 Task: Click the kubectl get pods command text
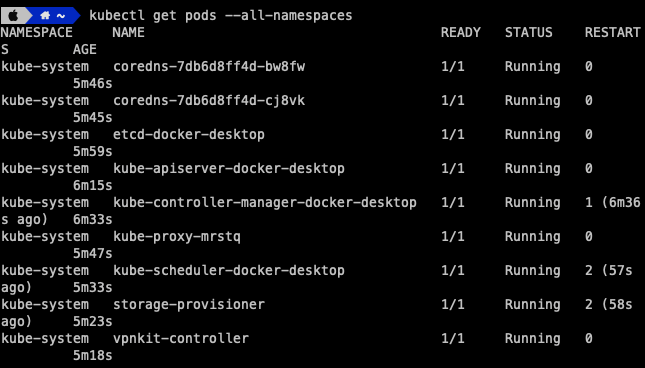tap(220, 16)
